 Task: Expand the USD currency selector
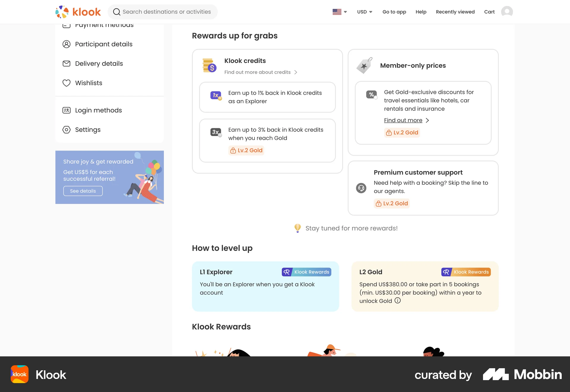point(365,12)
